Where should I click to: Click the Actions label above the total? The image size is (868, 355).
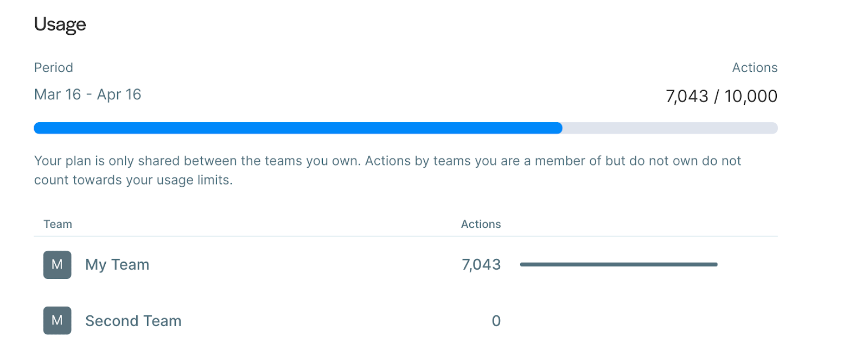coord(755,68)
